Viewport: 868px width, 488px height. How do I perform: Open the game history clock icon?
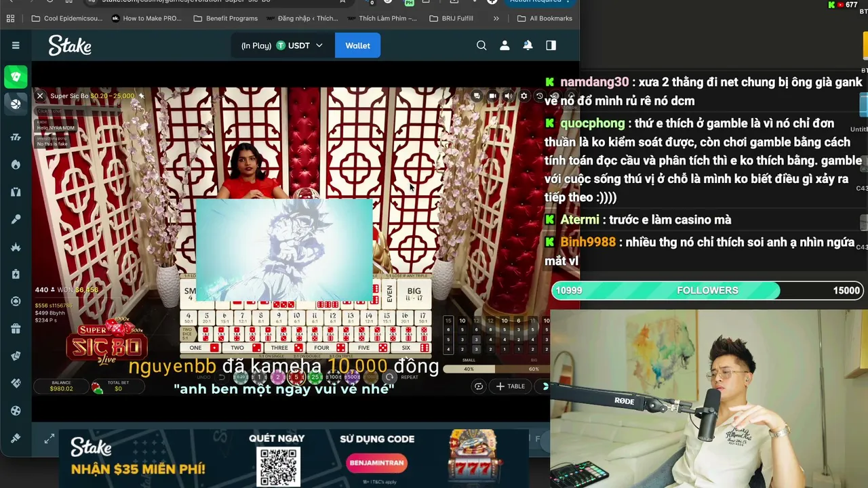coord(539,96)
